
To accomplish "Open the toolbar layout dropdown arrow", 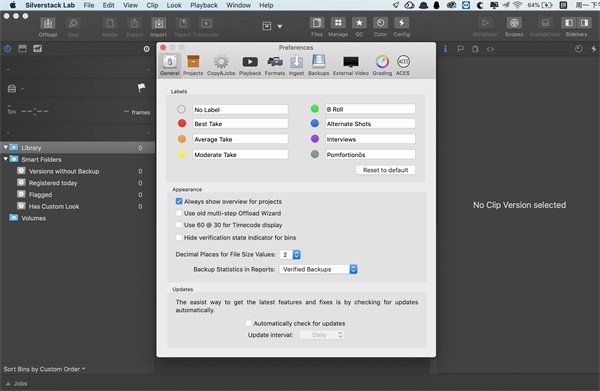I will (x=280, y=26).
